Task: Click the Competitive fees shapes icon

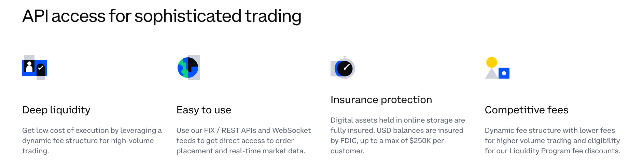Action: point(497,68)
